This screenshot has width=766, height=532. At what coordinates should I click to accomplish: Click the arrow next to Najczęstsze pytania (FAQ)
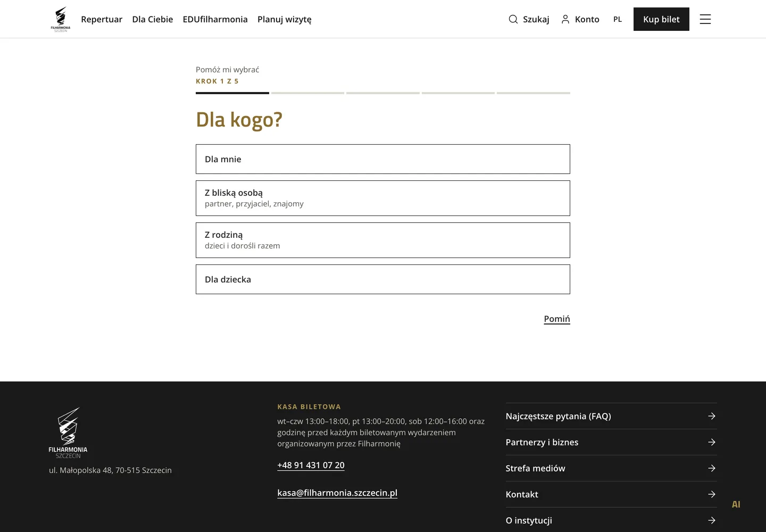(712, 416)
